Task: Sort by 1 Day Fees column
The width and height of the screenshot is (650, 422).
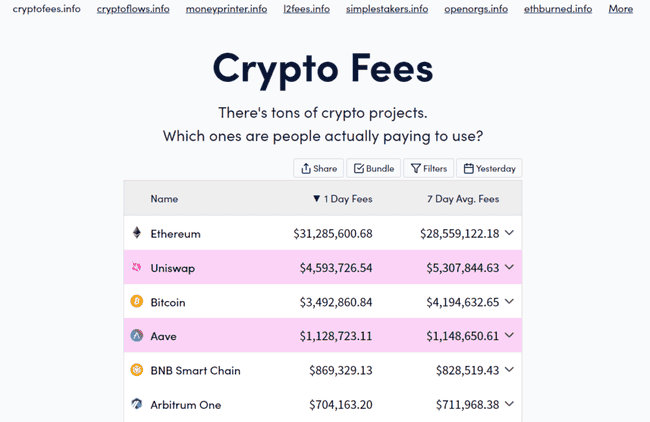Action: click(342, 199)
